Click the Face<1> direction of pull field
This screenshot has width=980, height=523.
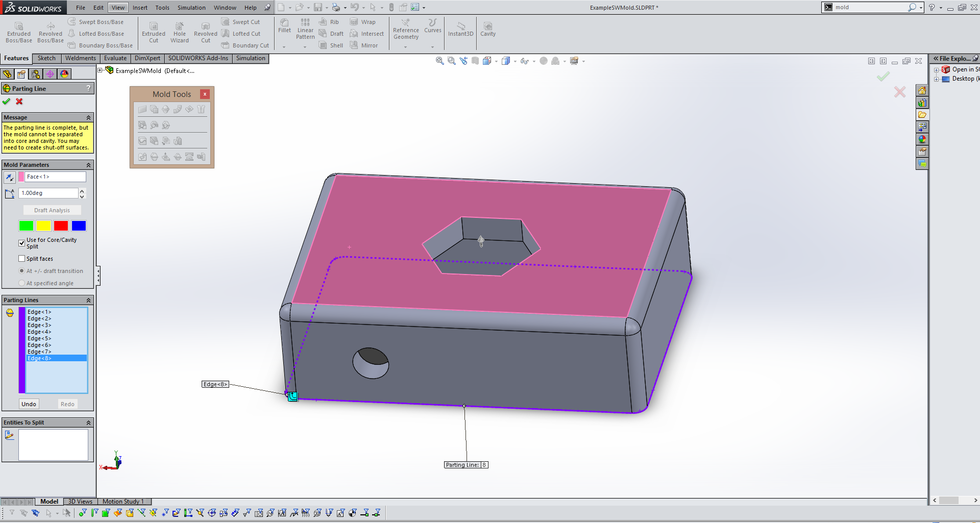click(x=55, y=177)
